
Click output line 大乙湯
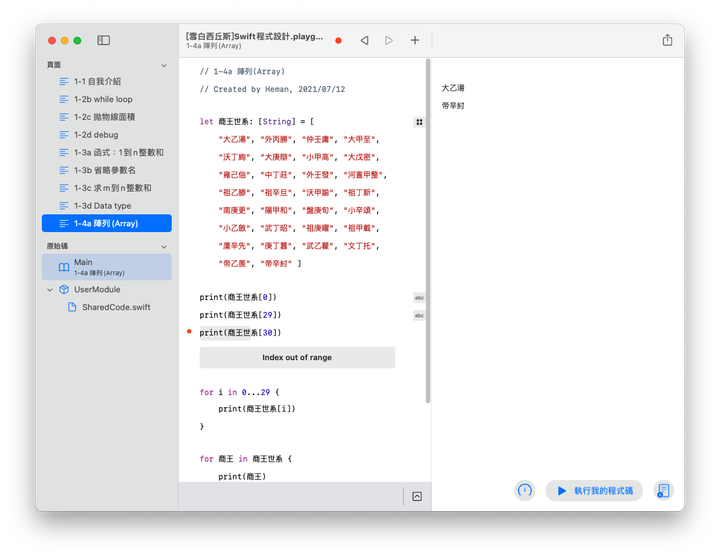pyautogui.click(x=453, y=88)
